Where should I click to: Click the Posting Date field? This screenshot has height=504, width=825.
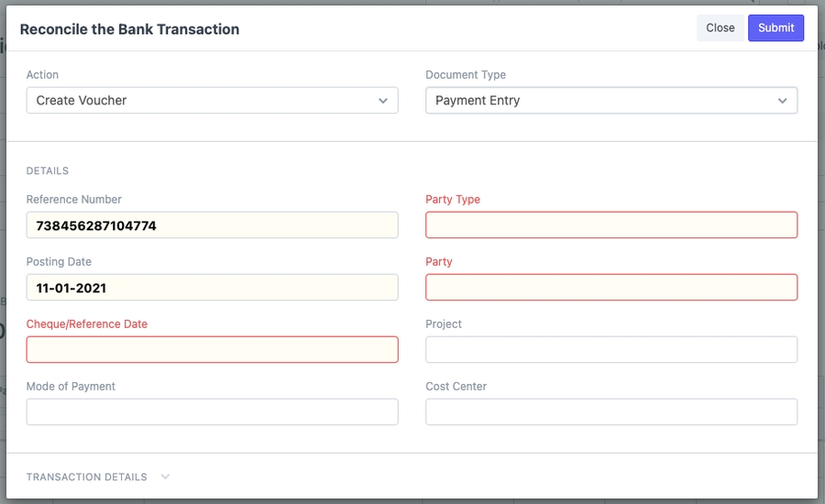[x=212, y=288]
